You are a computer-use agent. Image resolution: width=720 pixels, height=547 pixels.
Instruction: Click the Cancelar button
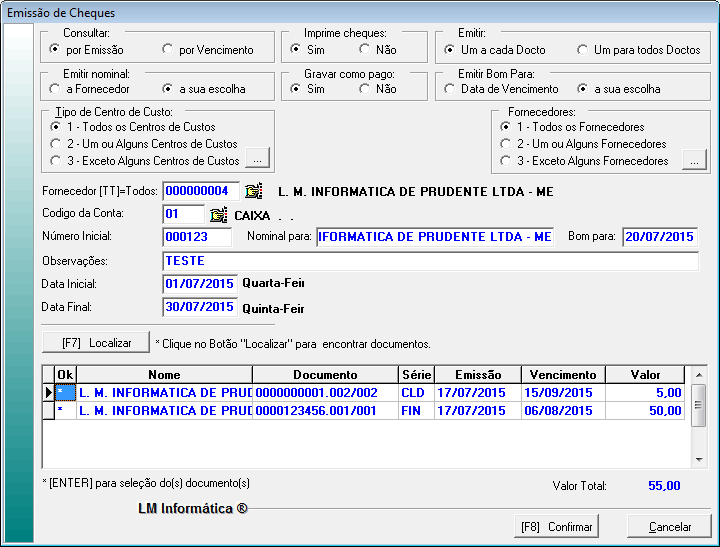669,526
